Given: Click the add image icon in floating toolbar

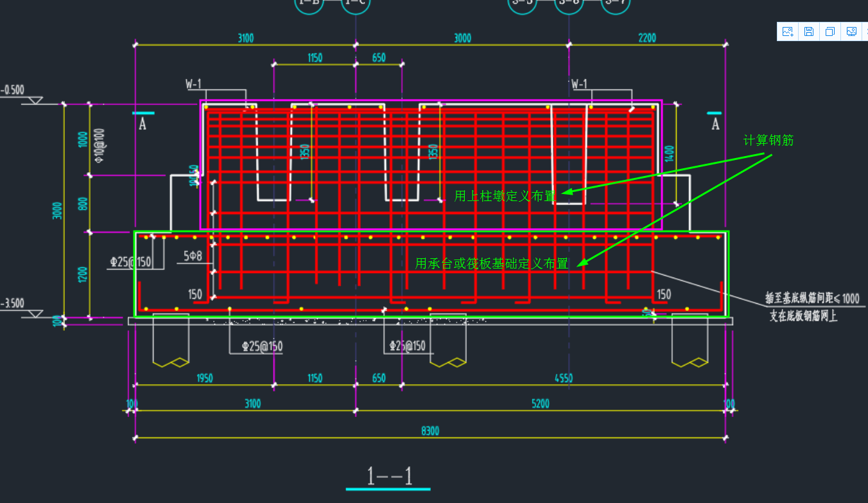Looking at the screenshot, I should (788, 31).
